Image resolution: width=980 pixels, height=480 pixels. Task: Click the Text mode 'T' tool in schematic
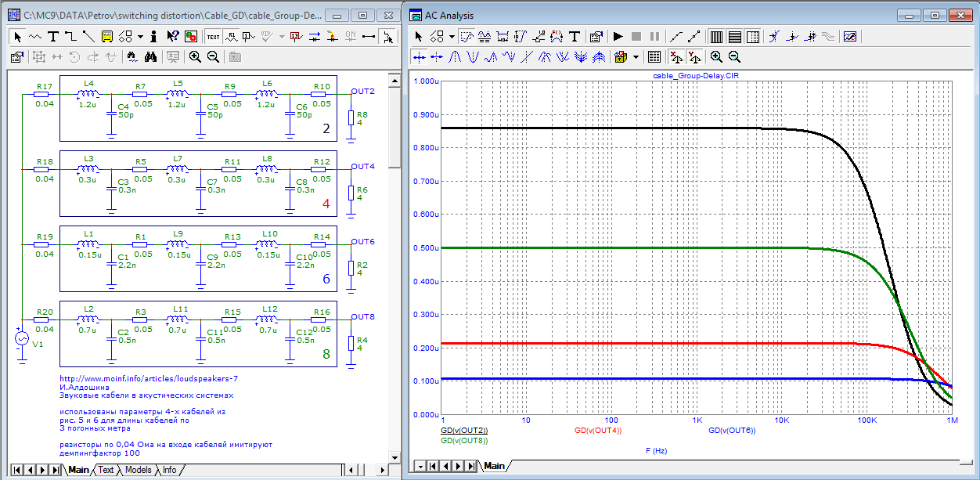pyautogui.click(x=53, y=36)
